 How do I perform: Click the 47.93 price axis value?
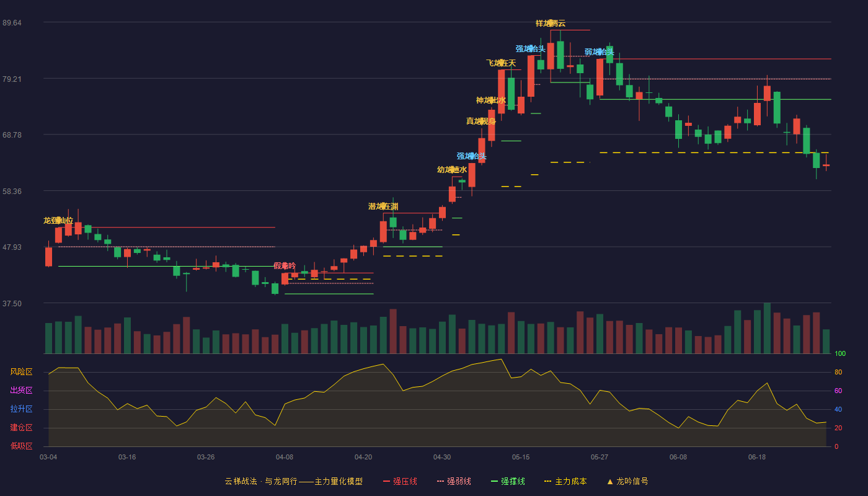coord(12,247)
